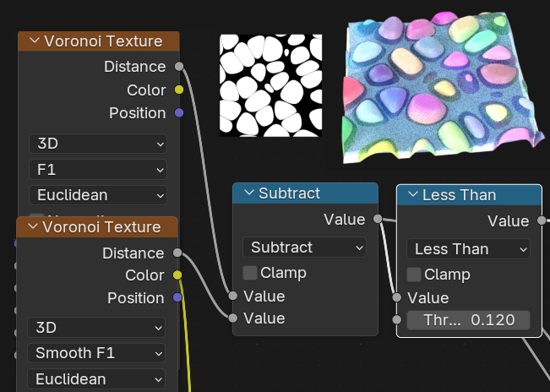
Task: Collapse the Less Than node chevron
Action: pos(413,195)
